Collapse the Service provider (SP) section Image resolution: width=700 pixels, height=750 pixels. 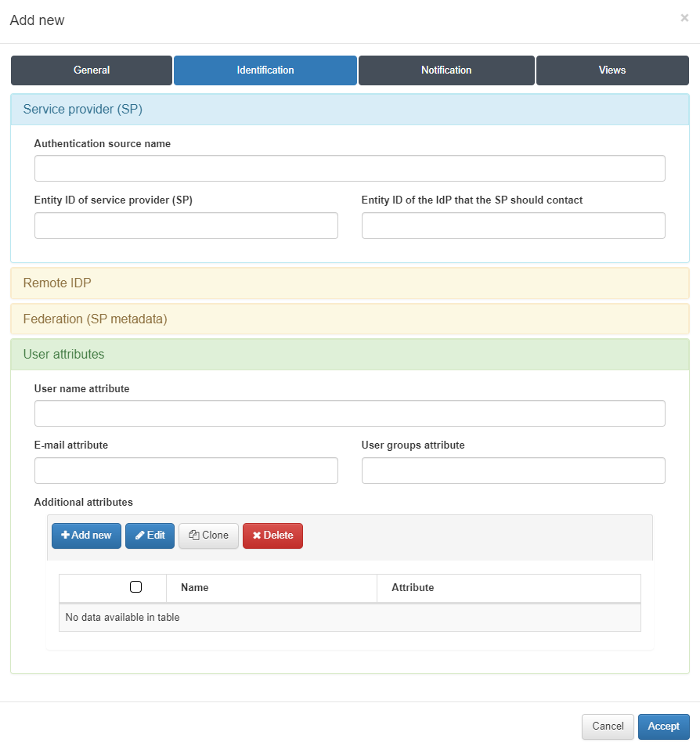82,110
